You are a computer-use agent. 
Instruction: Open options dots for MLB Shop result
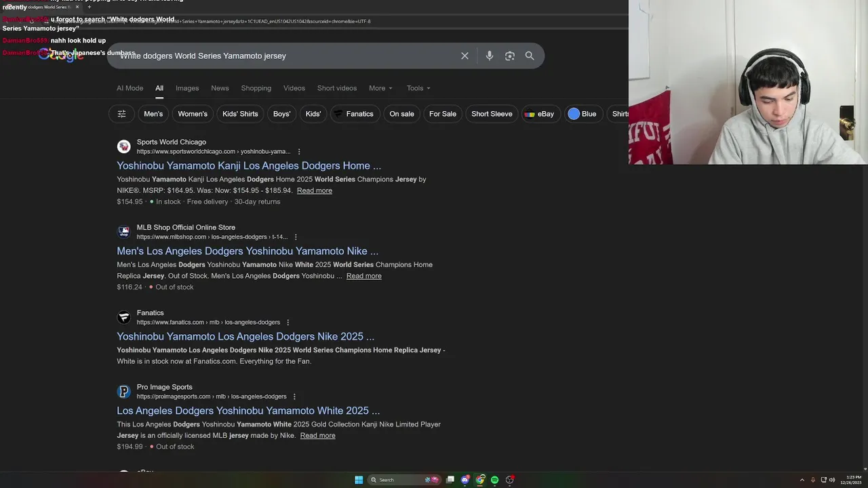point(296,237)
